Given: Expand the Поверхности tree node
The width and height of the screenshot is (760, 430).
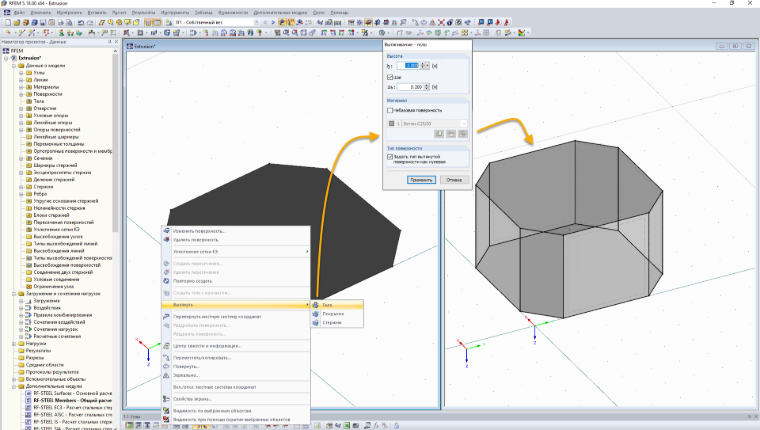Looking at the screenshot, I should click(21, 94).
